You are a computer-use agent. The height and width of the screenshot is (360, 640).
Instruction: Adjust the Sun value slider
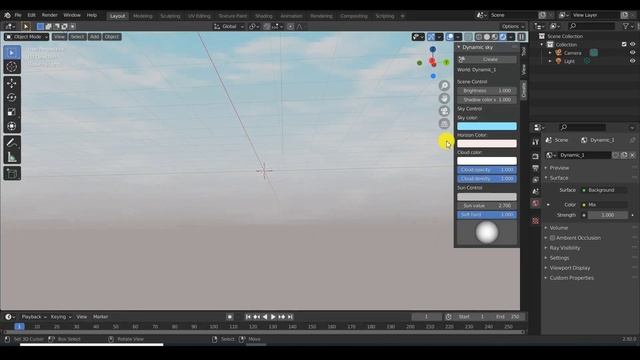point(487,206)
